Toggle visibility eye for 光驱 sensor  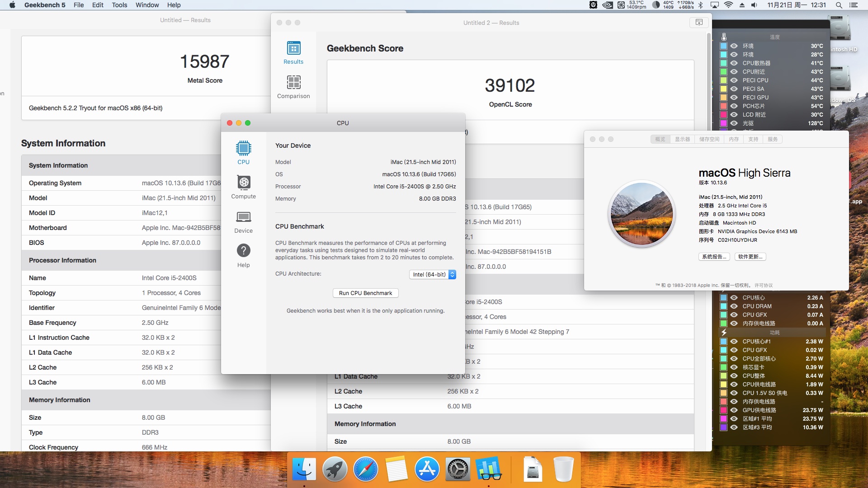coord(734,123)
